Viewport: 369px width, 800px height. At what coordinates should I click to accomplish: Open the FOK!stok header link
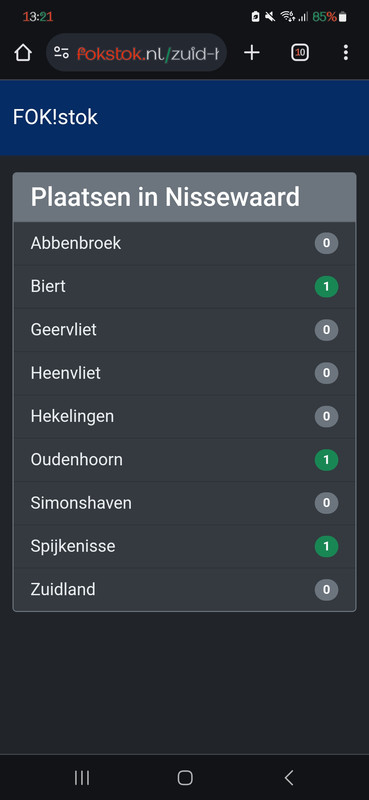point(55,117)
